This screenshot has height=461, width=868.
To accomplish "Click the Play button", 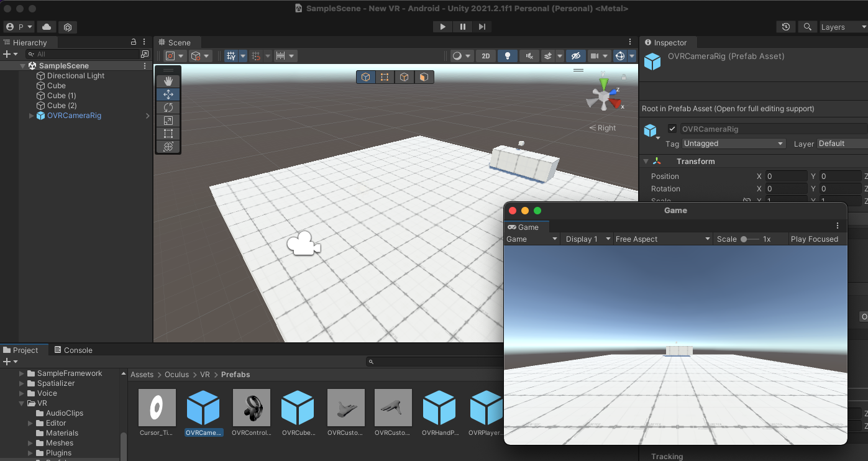I will tap(442, 27).
